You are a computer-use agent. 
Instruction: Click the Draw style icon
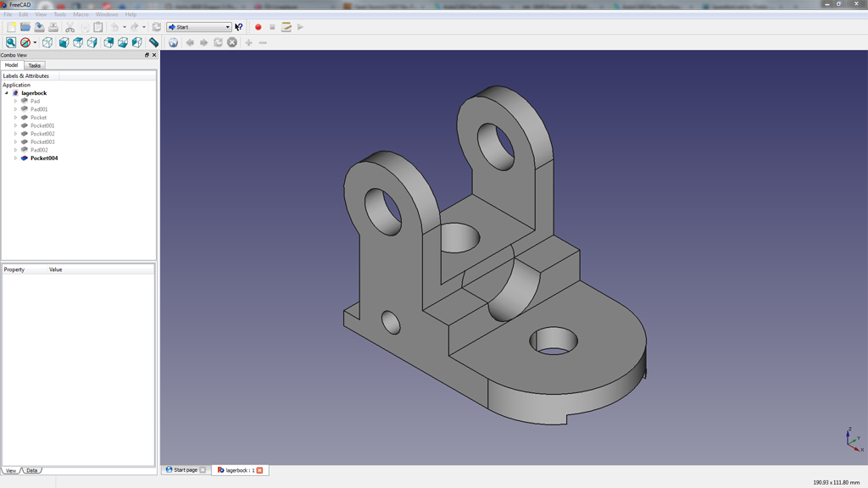25,42
